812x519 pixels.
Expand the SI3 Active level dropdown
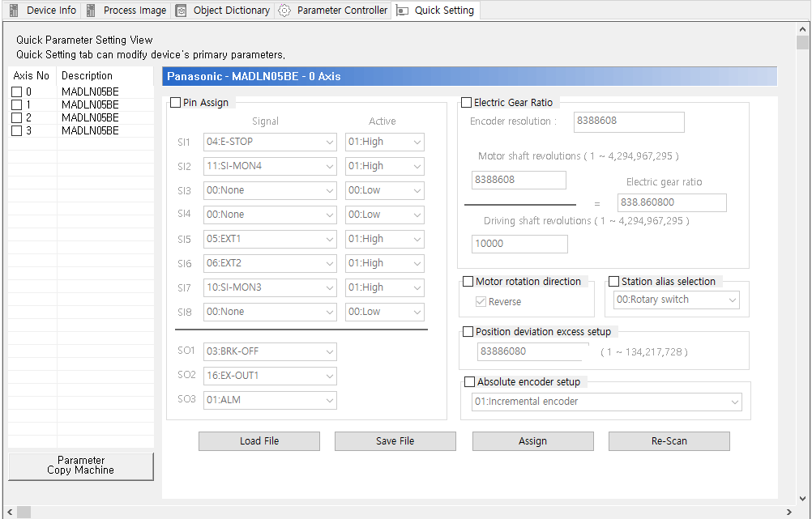(385, 190)
